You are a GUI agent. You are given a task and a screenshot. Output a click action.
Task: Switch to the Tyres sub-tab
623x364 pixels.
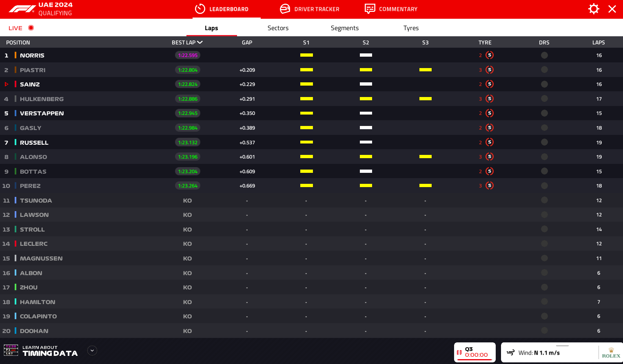coord(411,28)
